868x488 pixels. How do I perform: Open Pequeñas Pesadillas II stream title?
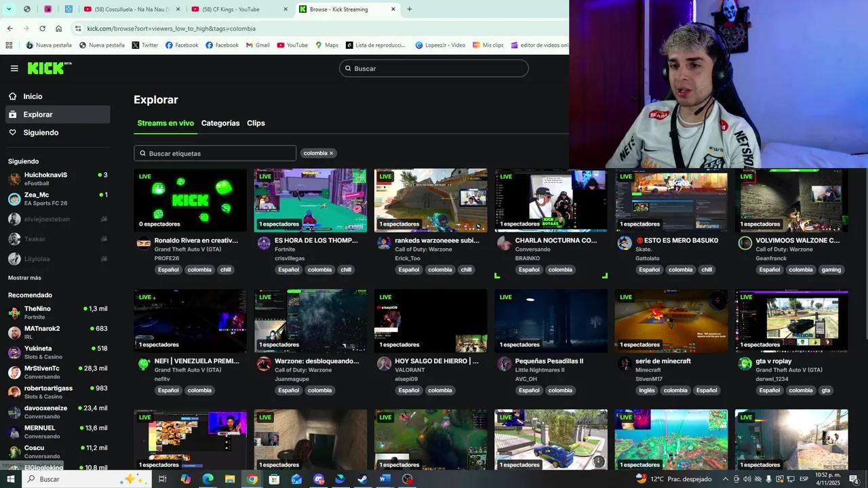pos(549,361)
